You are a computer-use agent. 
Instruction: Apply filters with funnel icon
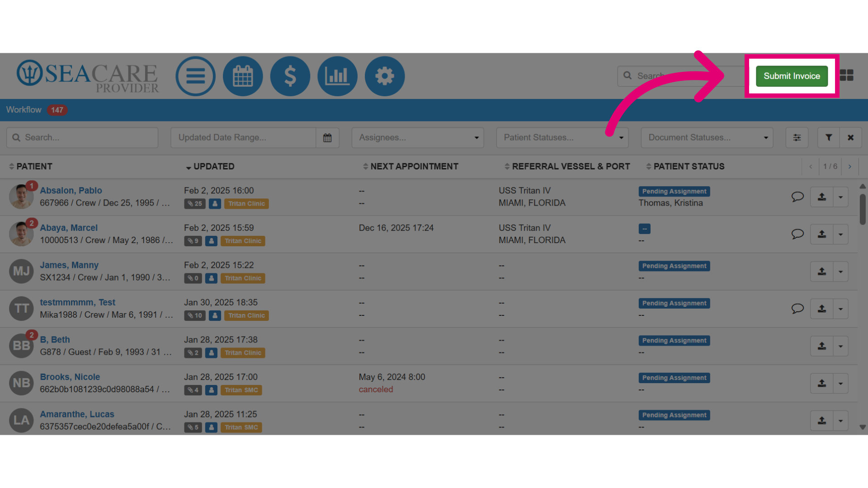coord(829,137)
